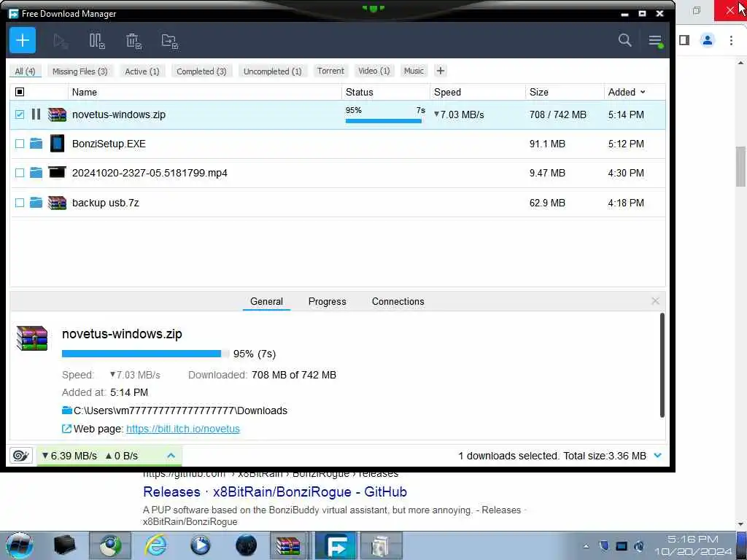This screenshot has height=560, width=747.
Task: Click the mp4 video file thumbnail icon
Action: coord(57,172)
